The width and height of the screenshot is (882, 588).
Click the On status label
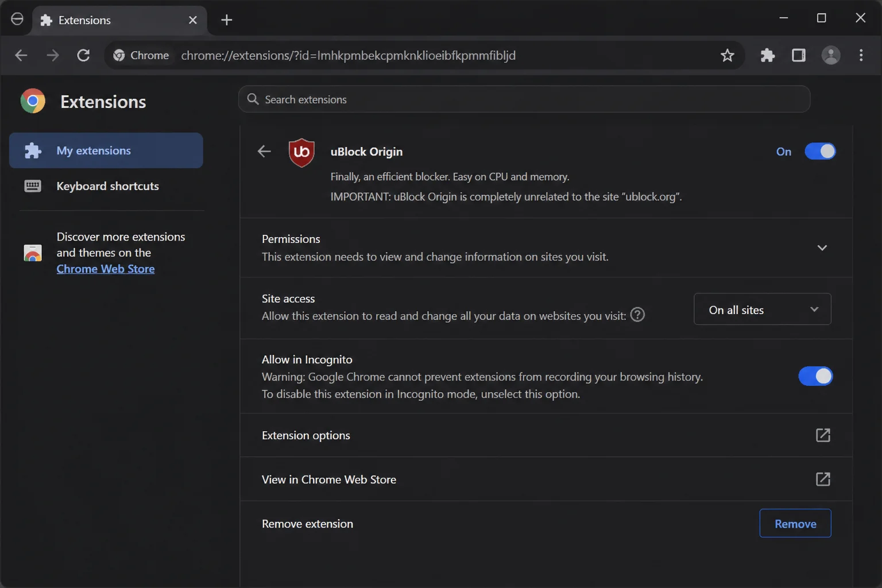(784, 152)
